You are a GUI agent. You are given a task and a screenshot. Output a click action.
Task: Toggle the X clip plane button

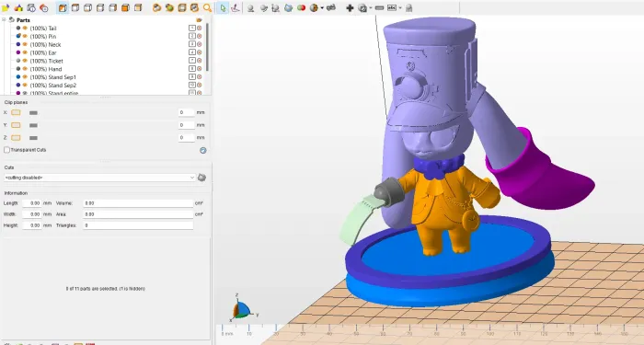click(16, 112)
